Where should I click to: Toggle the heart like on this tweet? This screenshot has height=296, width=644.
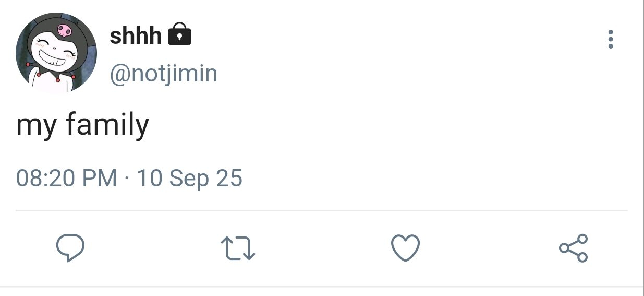pyautogui.click(x=405, y=248)
